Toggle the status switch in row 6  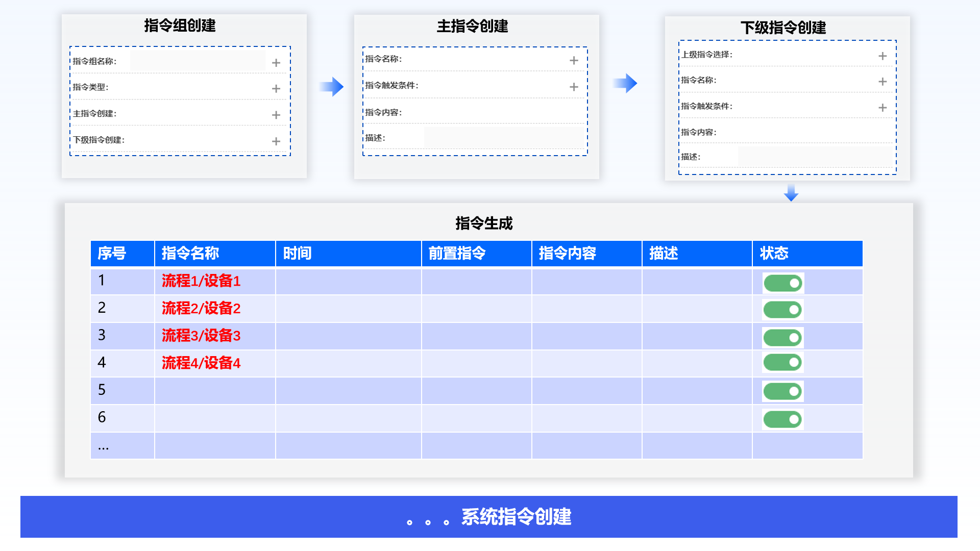click(783, 419)
